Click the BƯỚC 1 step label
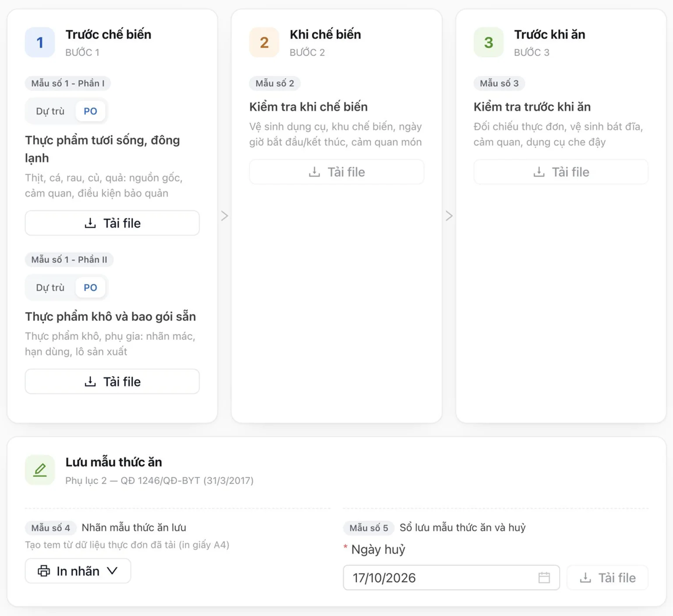Viewport: 673px width, 616px height. tap(82, 53)
